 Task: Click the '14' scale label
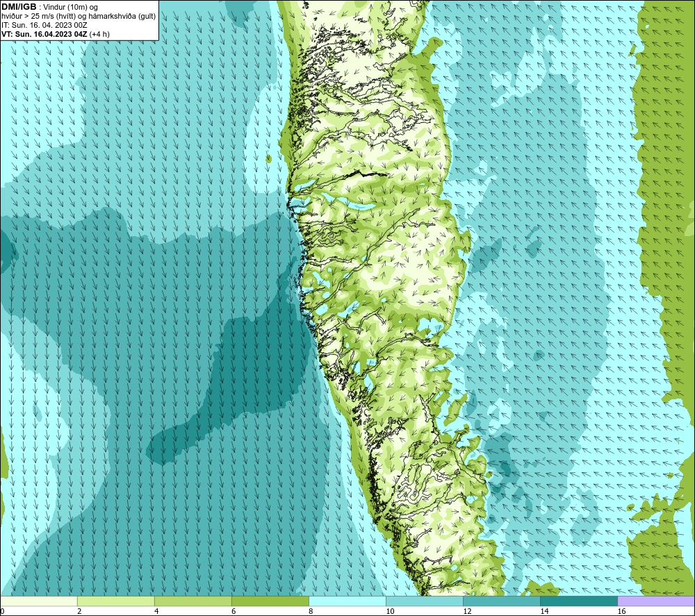click(x=544, y=611)
